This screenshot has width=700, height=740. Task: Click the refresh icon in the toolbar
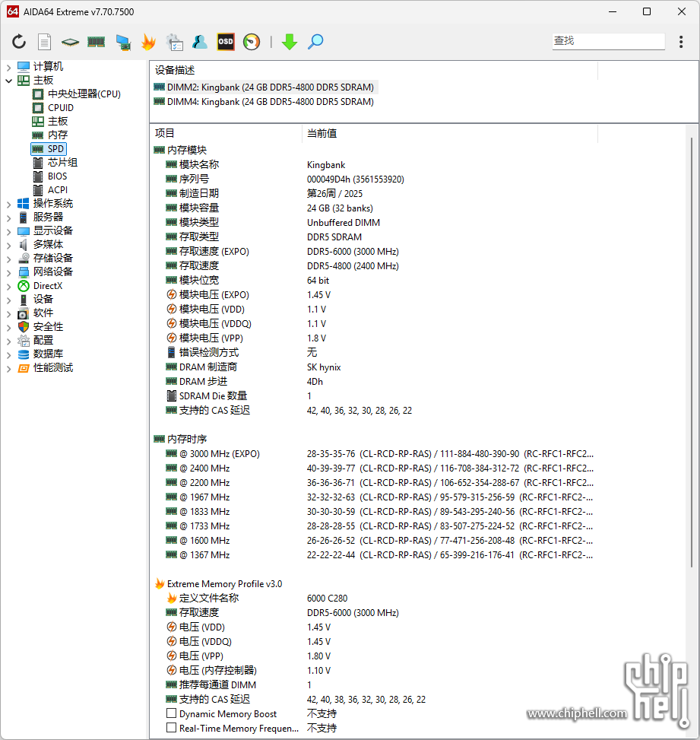19,42
